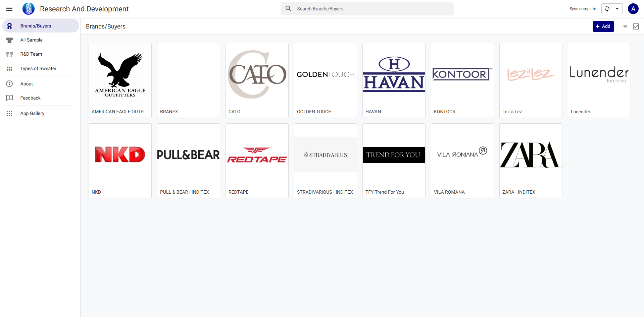The image size is (644, 317).
Task: Click the REDTAPE name label
Action: pos(239,192)
